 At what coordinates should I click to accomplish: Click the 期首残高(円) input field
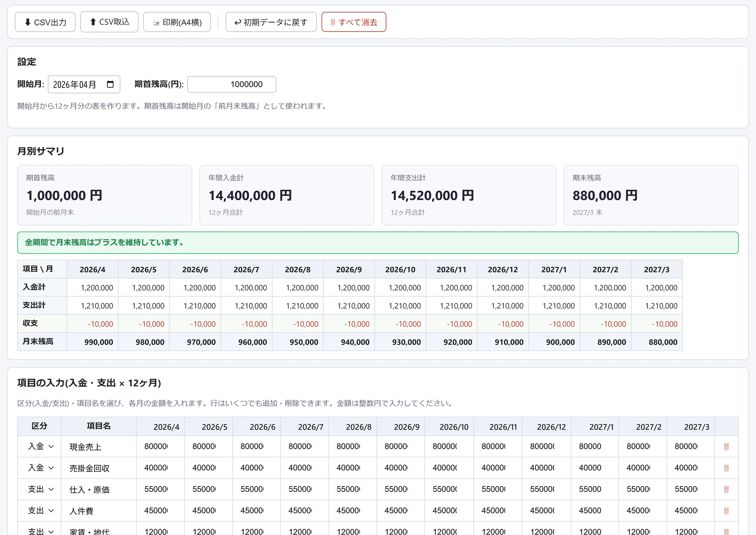pyautogui.click(x=232, y=84)
